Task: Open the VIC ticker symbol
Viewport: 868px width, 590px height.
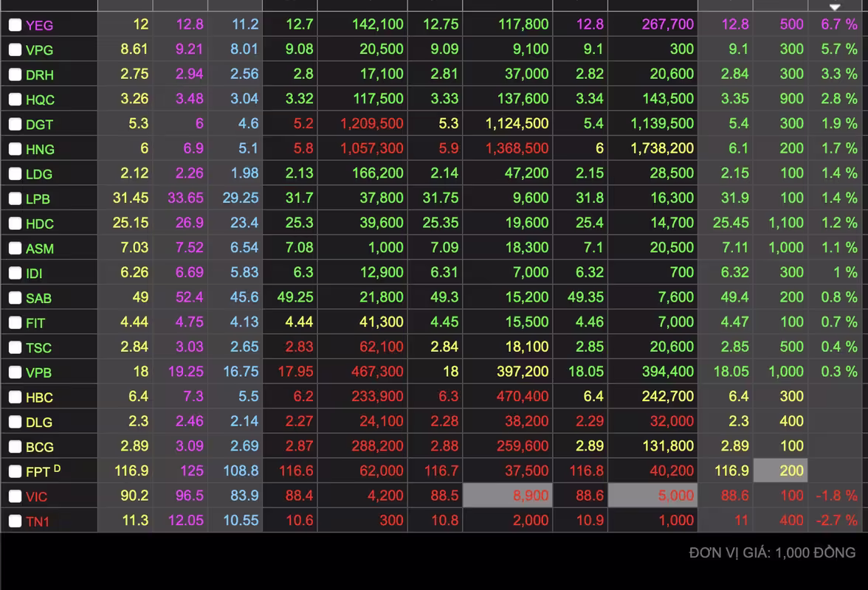Action: pyautogui.click(x=36, y=497)
